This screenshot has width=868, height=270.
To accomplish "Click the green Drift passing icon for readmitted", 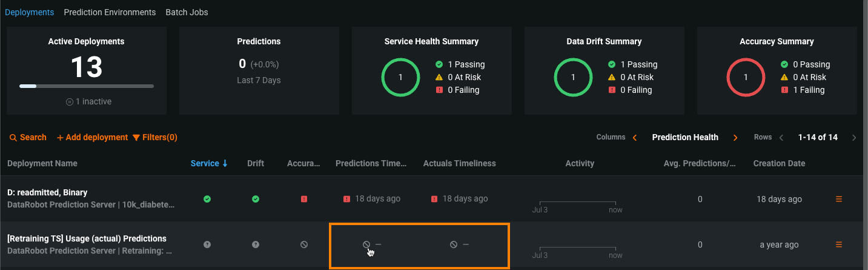I will point(256,199).
